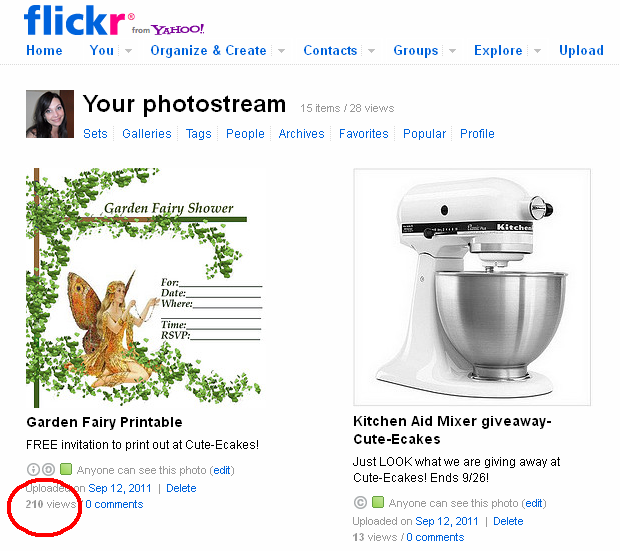This screenshot has width=620, height=551.
Task: Expand the Groups dropdown arrow
Action: click(x=452, y=51)
